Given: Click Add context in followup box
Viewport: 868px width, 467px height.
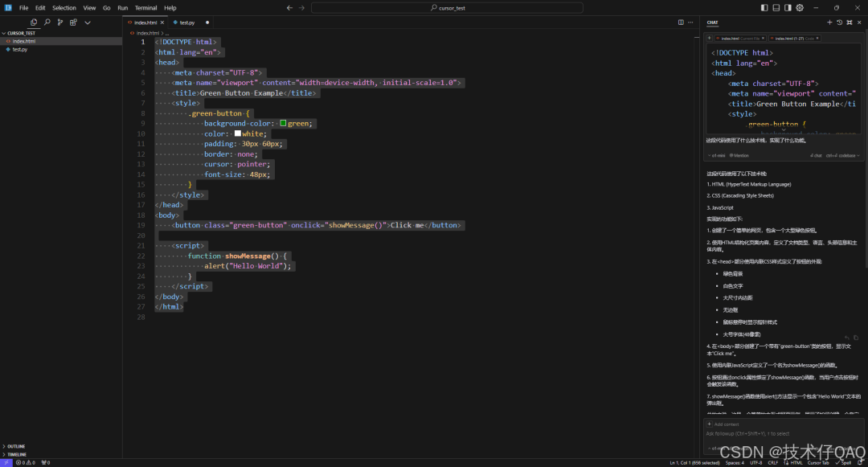Looking at the screenshot, I should click(x=723, y=424).
